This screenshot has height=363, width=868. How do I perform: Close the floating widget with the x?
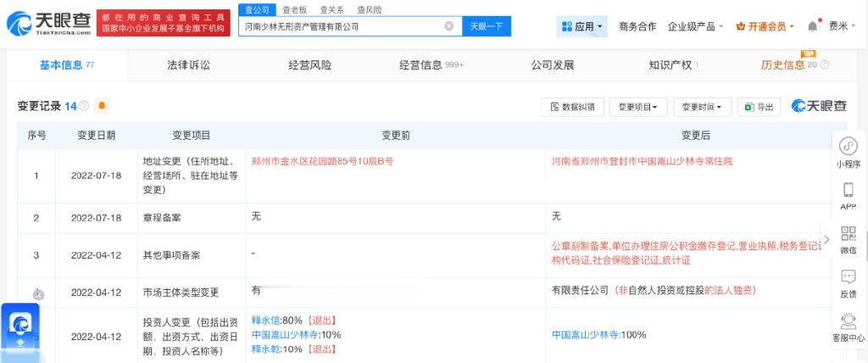point(38,295)
